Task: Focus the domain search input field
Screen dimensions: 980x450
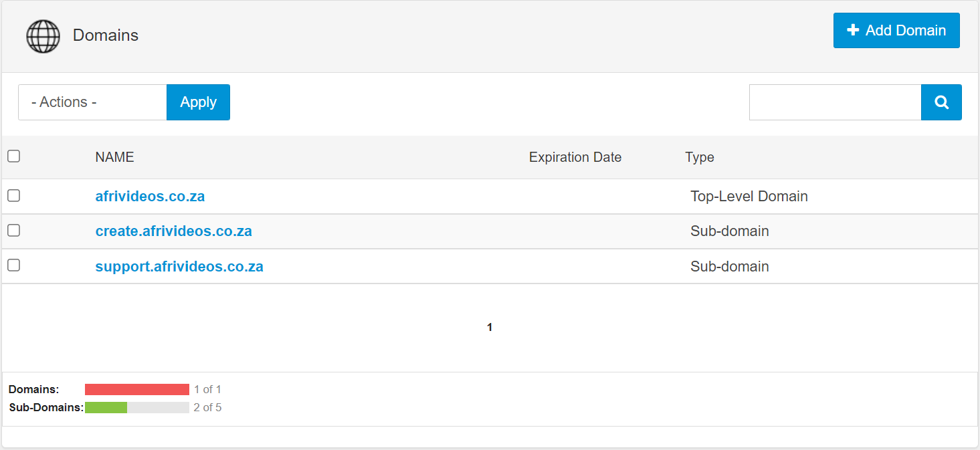Action: pyautogui.click(x=835, y=102)
